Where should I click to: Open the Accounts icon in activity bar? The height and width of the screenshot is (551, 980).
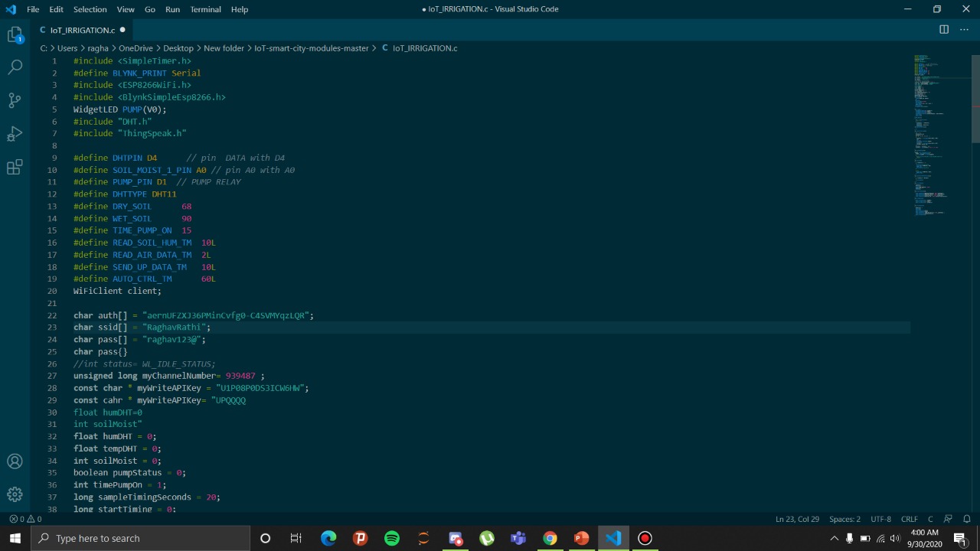pyautogui.click(x=15, y=461)
